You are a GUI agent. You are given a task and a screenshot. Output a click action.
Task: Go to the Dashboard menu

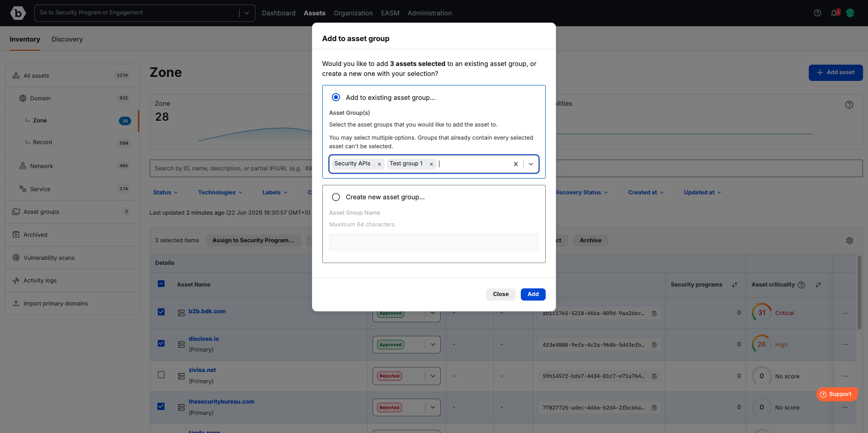click(x=278, y=13)
